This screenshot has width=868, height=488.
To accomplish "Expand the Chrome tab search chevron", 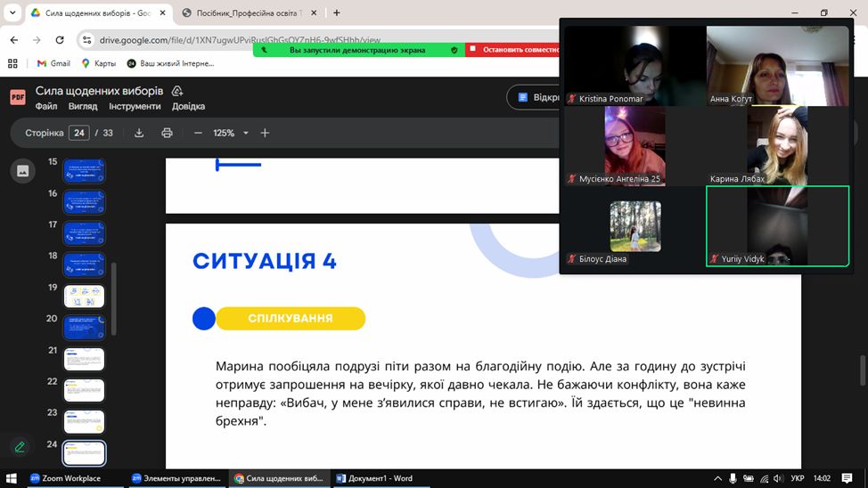I will [12, 13].
